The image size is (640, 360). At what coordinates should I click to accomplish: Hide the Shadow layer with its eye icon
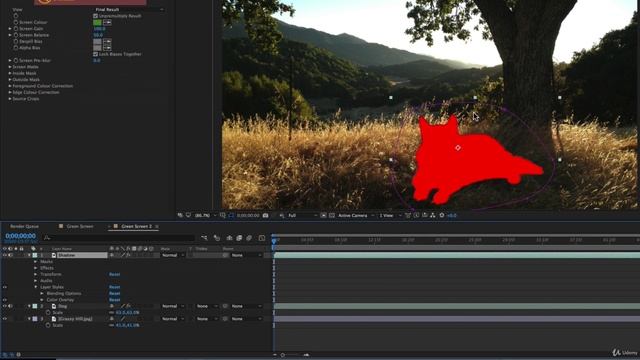point(5,255)
